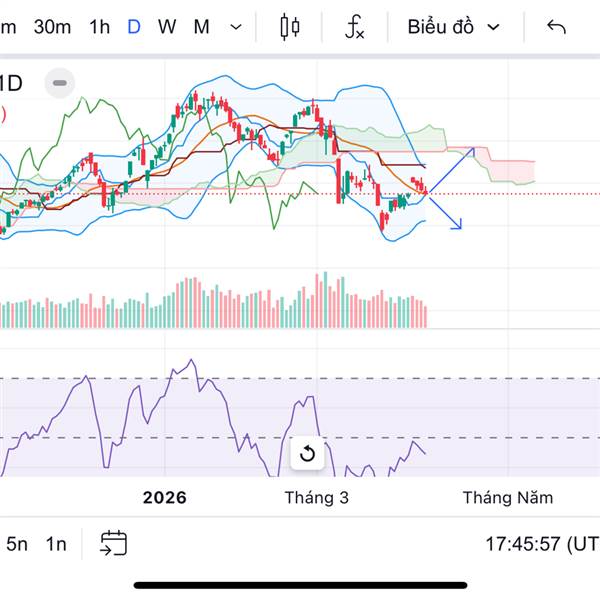The width and height of the screenshot is (600, 600).
Task: Open the Biểu đồ dropdown
Action: [x=454, y=27]
